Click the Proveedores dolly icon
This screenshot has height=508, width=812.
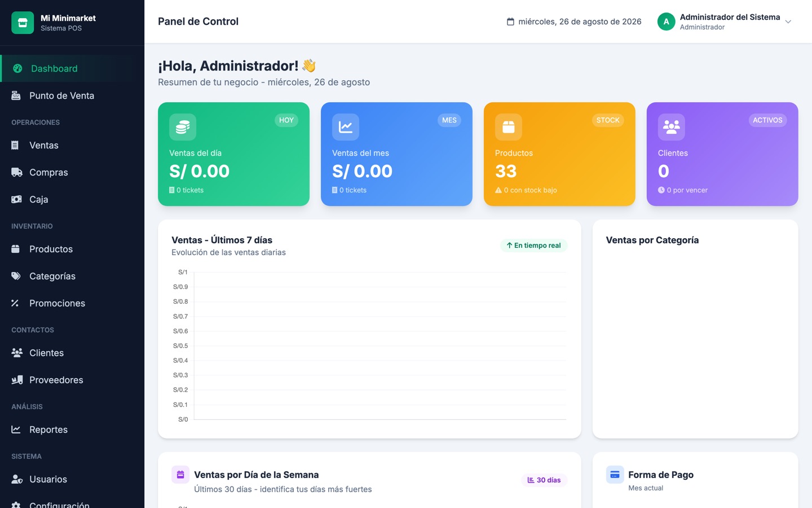[x=17, y=380]
